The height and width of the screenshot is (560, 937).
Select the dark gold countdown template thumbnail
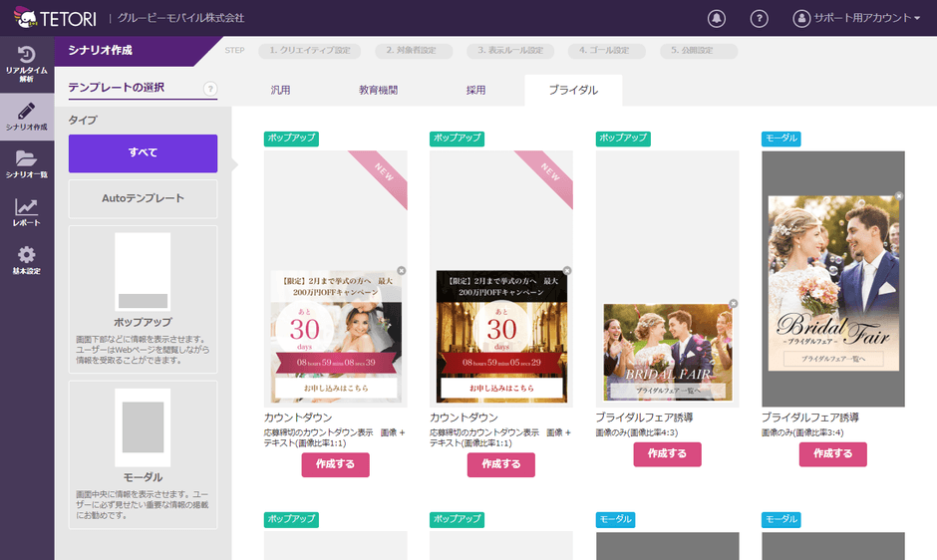click(500, 336)
